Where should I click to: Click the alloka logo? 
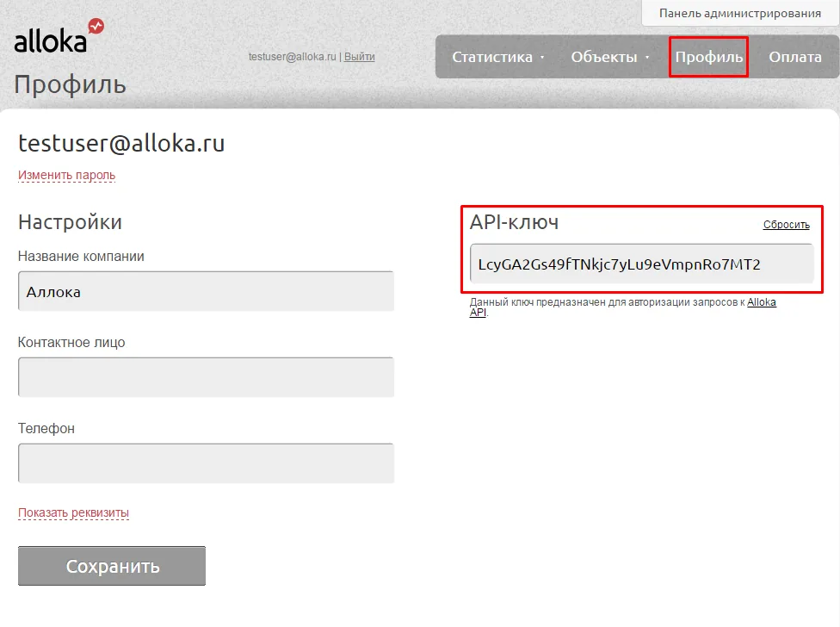click(59, 36)
